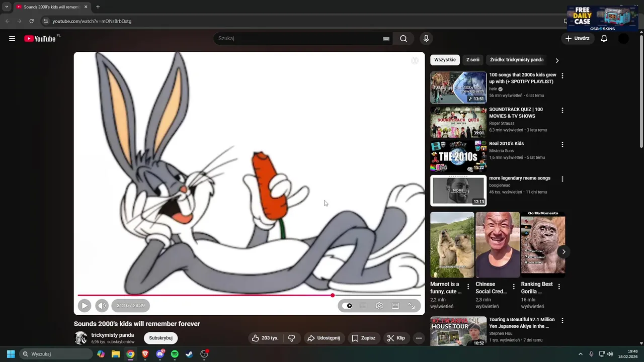
Task: Open options for the Marmot short
Action: pos(468,287)
